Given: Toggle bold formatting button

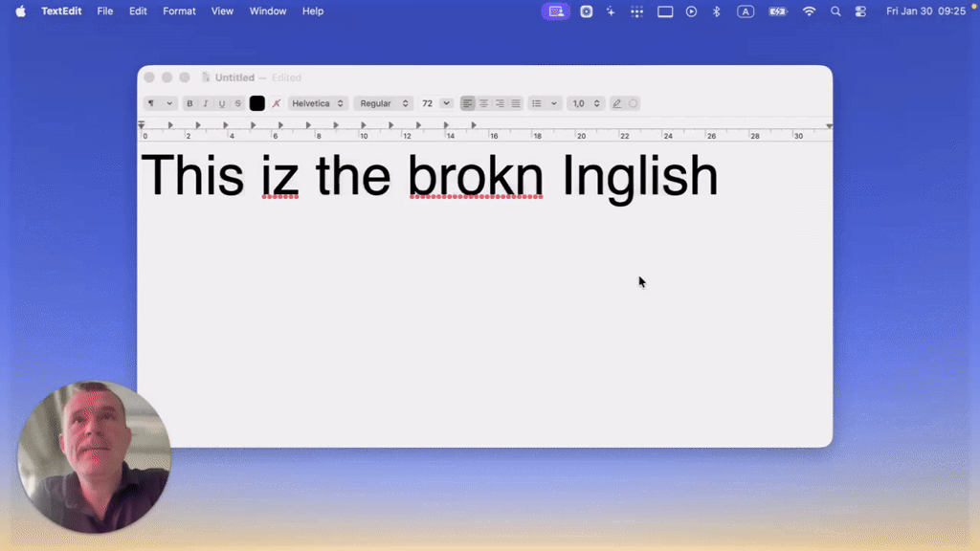Looking at the screenshot, I should [189, 103].
